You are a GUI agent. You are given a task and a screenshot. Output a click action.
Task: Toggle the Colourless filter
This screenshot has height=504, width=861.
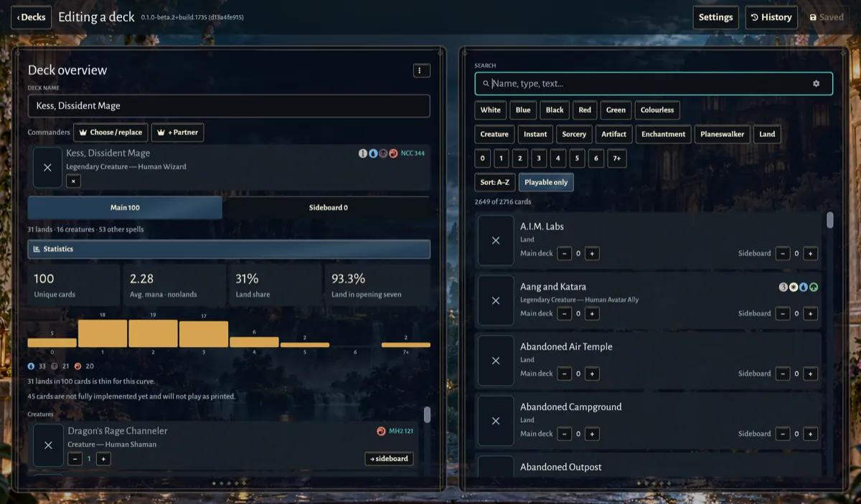657,110
